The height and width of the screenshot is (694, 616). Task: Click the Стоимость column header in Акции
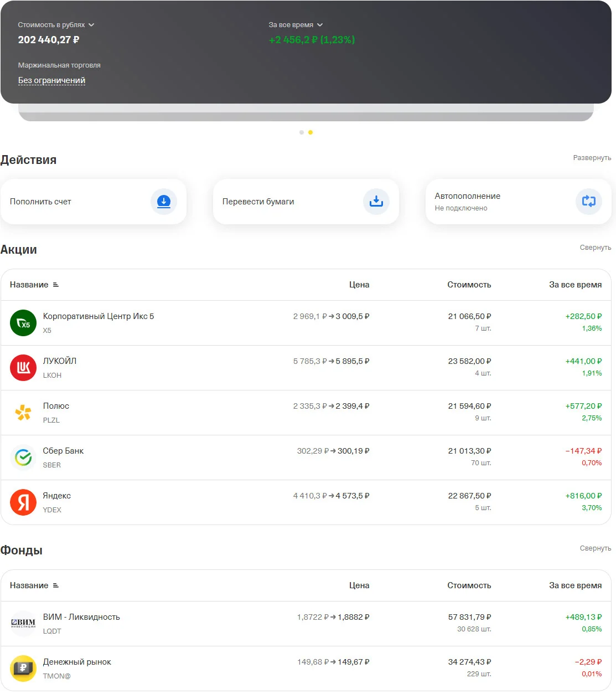point(469,285)
